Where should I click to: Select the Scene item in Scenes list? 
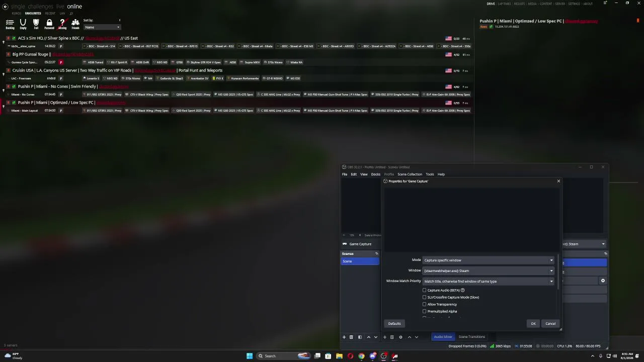[x=360, y=261]
